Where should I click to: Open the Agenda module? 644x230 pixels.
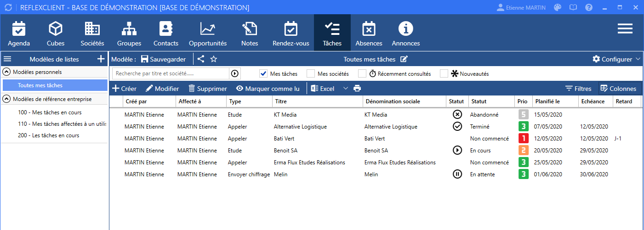pyautogui.click(x=19, y=34)
